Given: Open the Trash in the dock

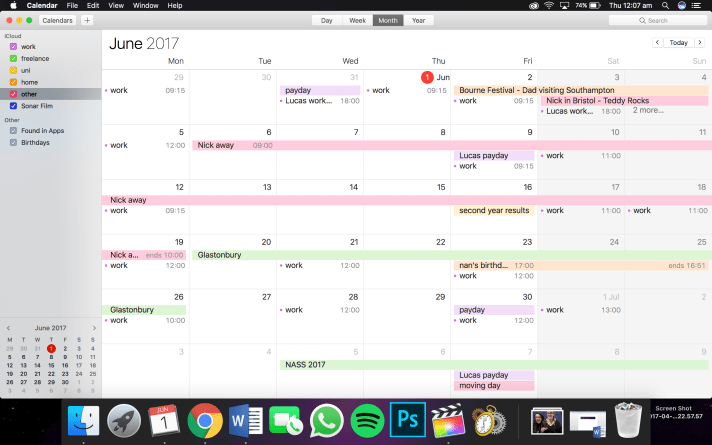Looking at the screenshot, I should (x=628, y=419).
